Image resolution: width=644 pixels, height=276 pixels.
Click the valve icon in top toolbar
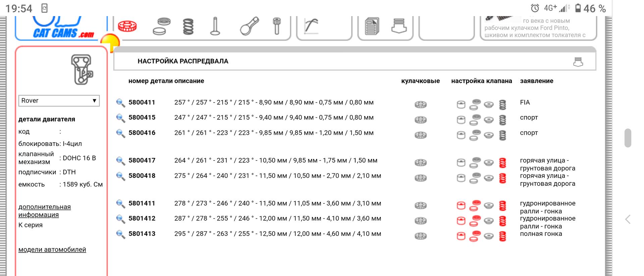click(215, 26)
